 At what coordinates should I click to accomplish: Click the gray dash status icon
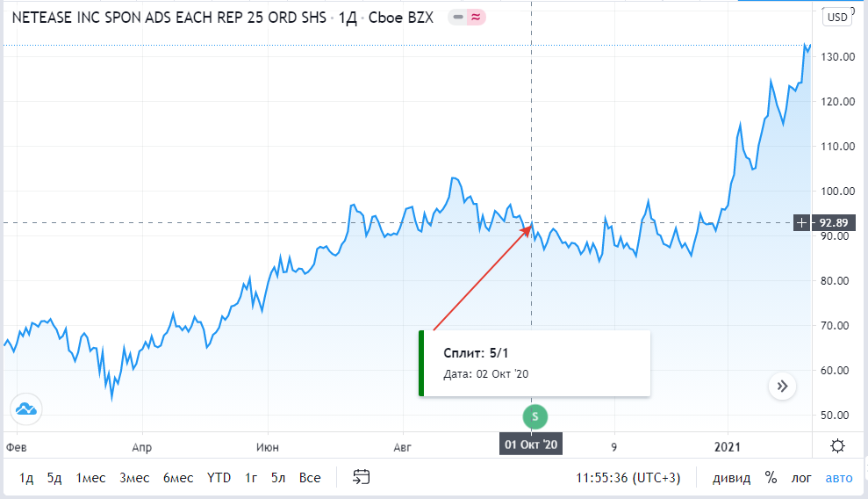tap(459, 17)
